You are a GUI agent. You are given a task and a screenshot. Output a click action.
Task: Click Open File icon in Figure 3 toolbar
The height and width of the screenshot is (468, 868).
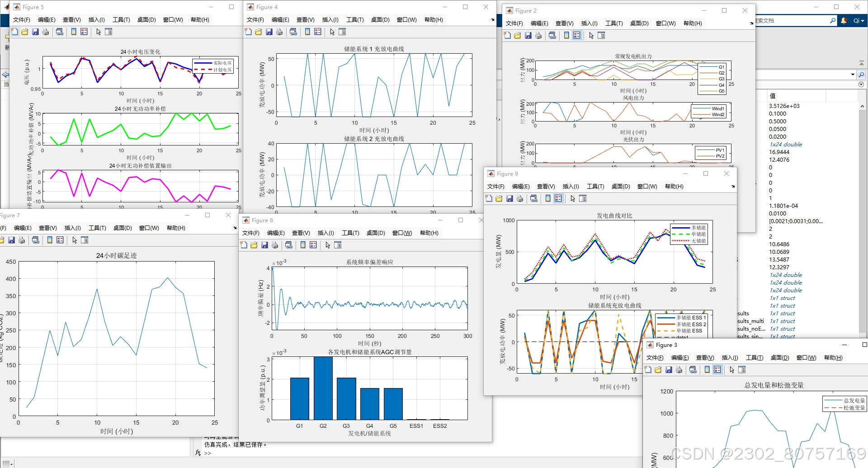(658, 370)
